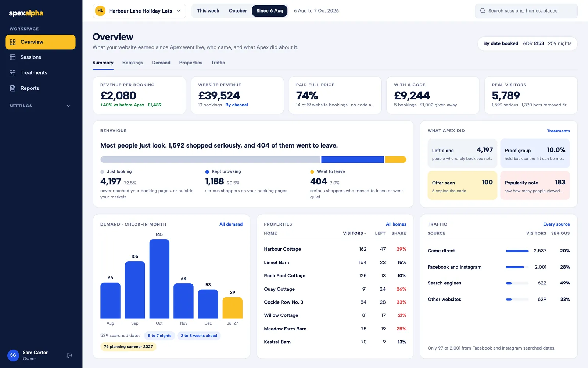Screen dimensions: 588x368
Task: Click the Overview grid icon in sidebar
Action: pyautogui.click(x=12, y=42)
